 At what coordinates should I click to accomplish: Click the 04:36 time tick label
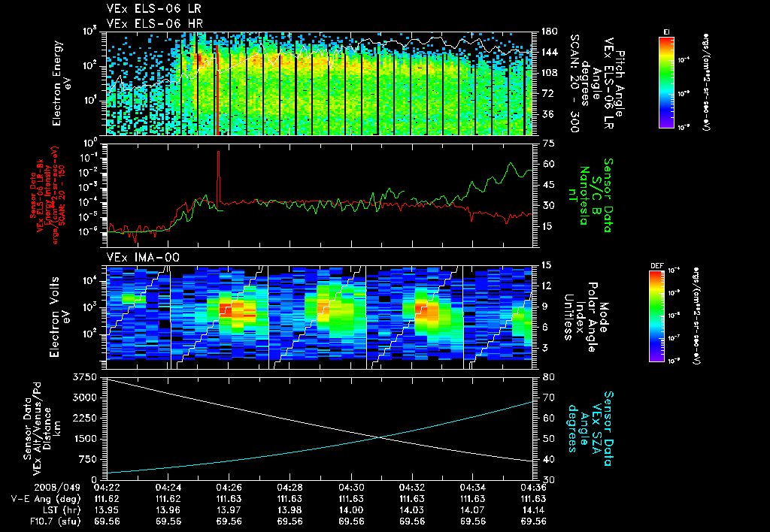click(x=533, y=488)
